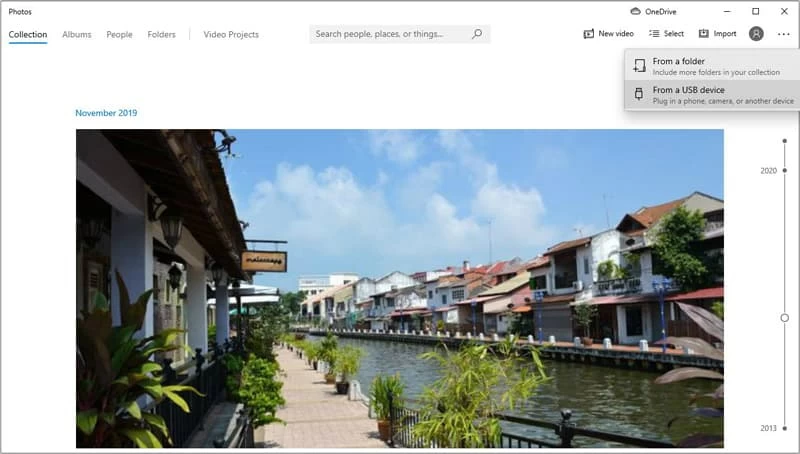Click the folder icon beside From a folder
The width and height of the screenshot is (800, 454).
(x=639, y=66)
